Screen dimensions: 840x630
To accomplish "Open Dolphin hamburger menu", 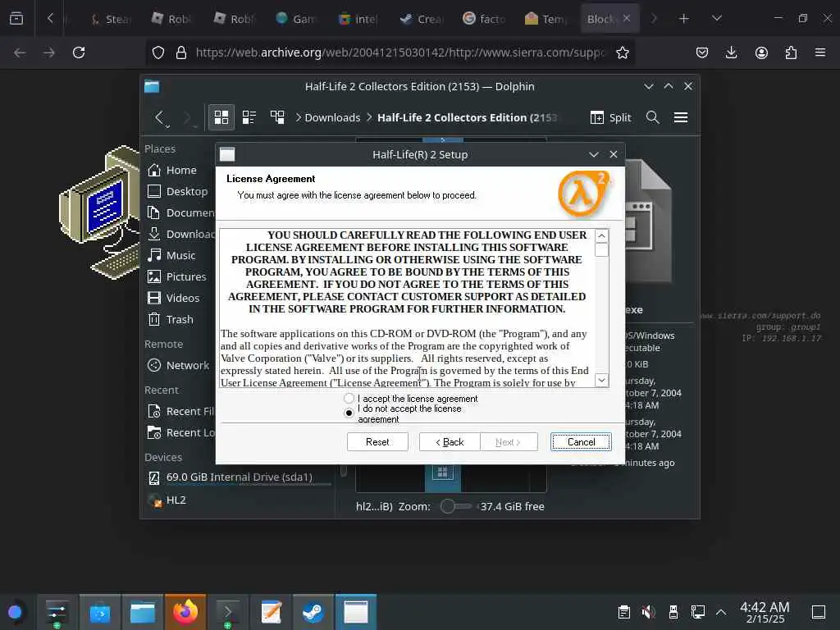I will [681, 117].
